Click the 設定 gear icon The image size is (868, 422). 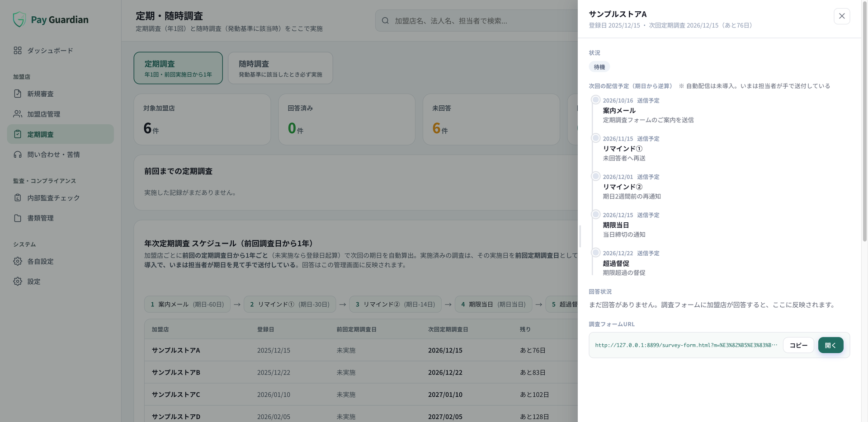pyautogui.click(x=18, y=281)
